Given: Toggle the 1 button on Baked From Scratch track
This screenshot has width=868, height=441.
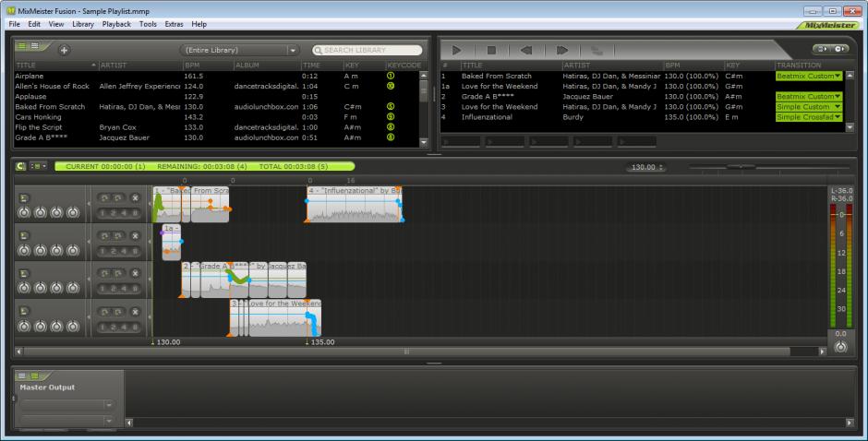Looking at the screenshot, I should 102,213.
